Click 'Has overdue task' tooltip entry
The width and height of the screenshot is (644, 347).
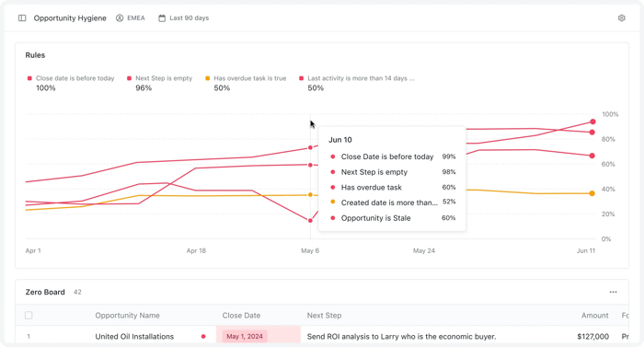[x=392, y=187]
